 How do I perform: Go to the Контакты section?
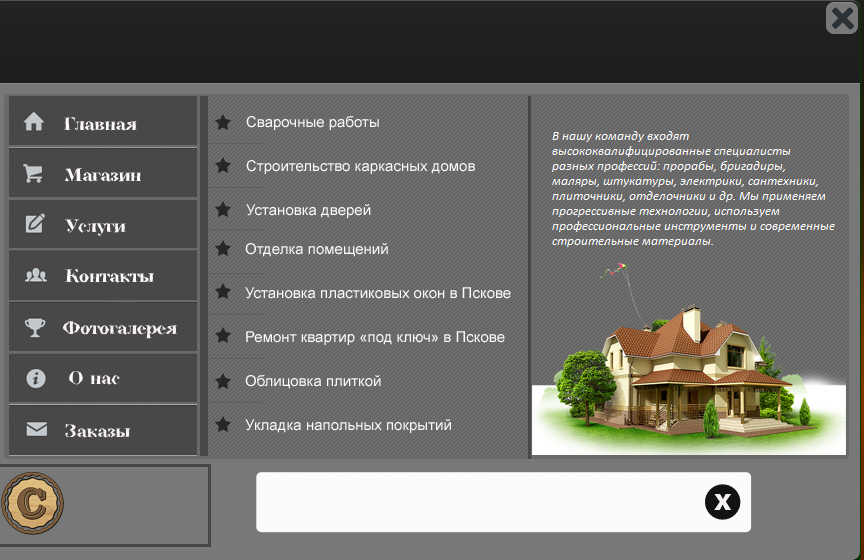pyautogui.click(x=109, y=276)
